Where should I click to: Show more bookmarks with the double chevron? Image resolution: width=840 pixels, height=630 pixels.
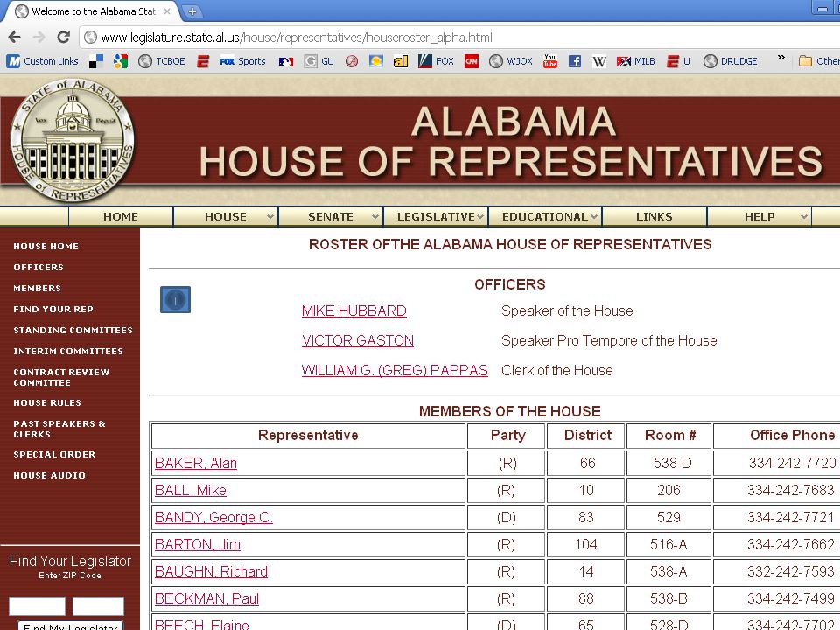(781, 57)
